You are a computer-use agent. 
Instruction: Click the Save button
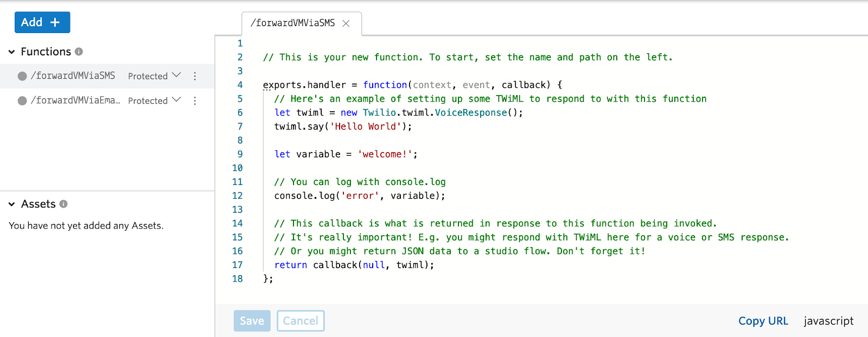coord(252,321)
